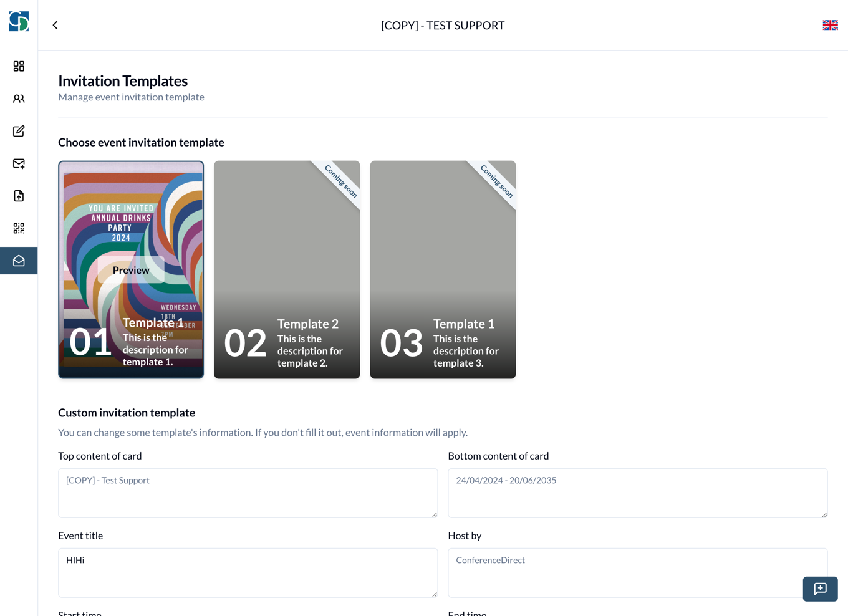Click the Bottom content of card field
The width and height of the screenshot is (848, 616).
pyautogui.click(x=637, y=493)
